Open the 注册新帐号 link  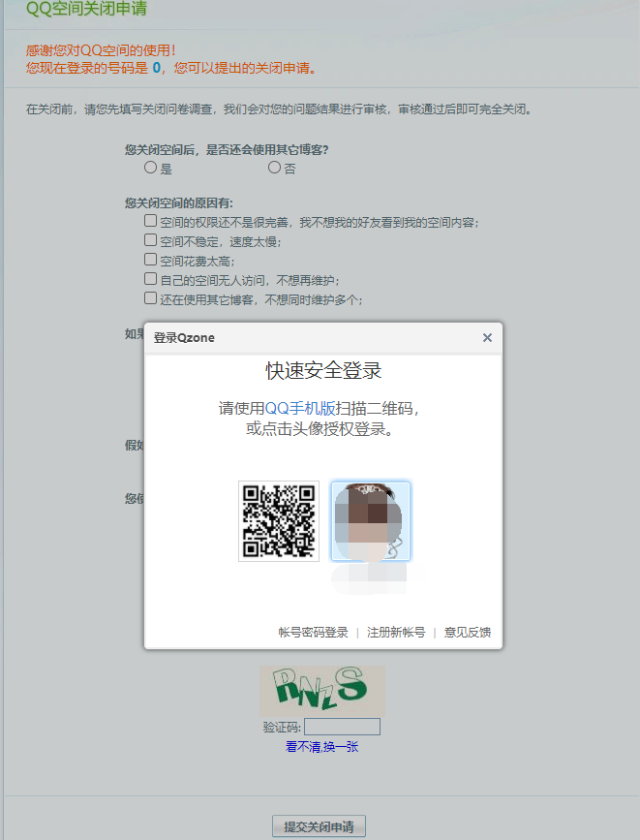(x=396, y=633)
